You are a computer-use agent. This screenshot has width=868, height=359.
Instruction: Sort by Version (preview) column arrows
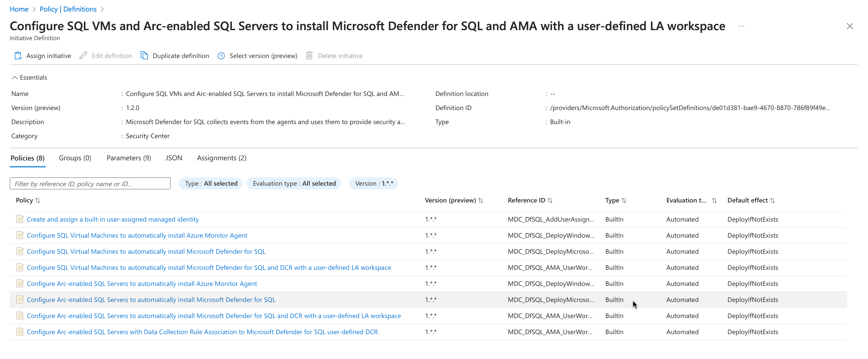tap(481, 200)
